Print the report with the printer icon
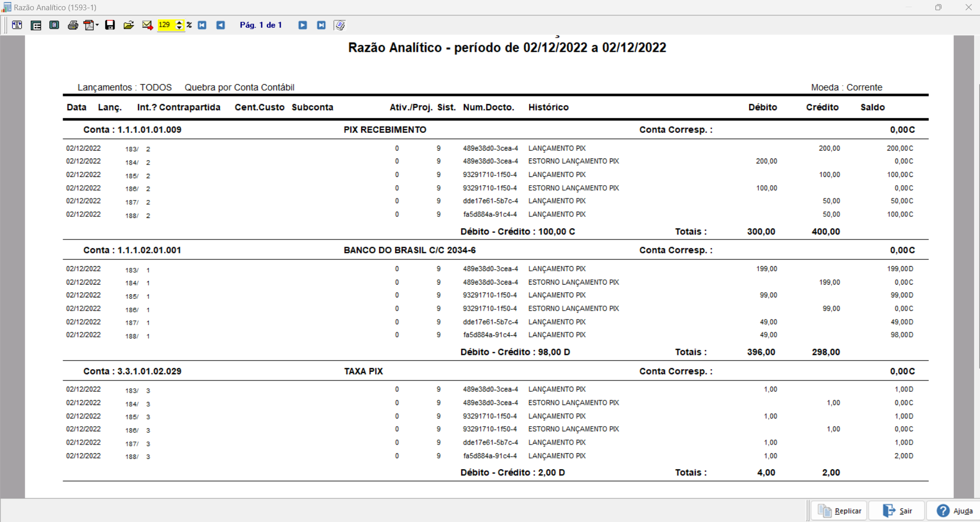Viewport: 980px width, 522px height. (x=73, y=25)
